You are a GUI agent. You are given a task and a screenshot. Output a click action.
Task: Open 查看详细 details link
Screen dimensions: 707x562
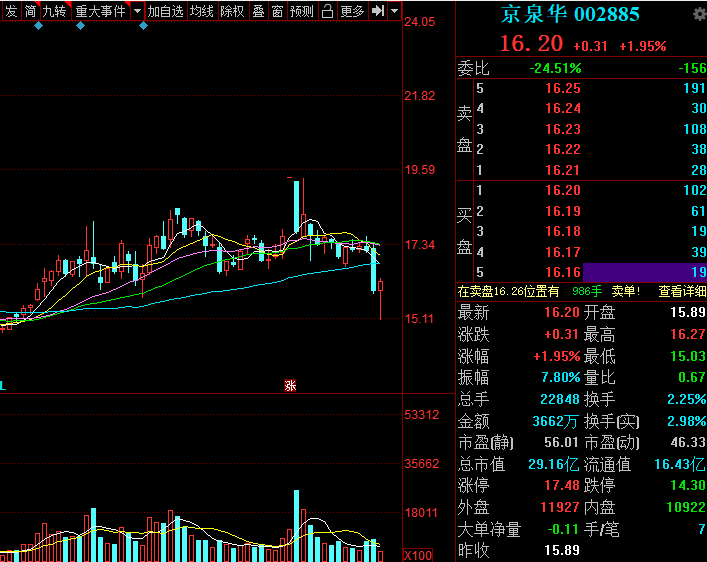tap(682, 291)
